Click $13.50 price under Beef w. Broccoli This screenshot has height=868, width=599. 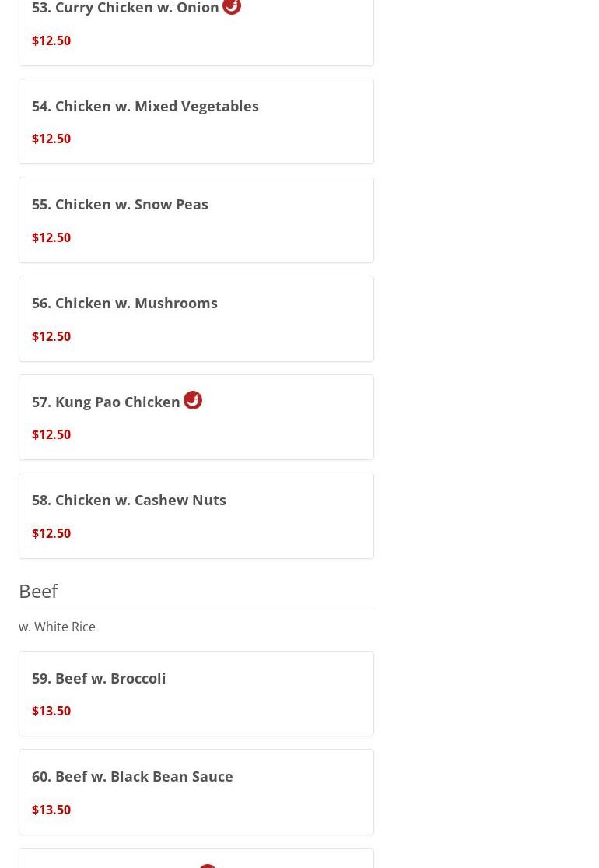pos(51,711)
